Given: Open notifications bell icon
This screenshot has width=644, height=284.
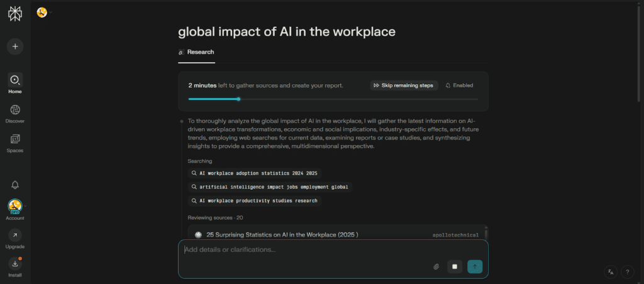Looking at the screenshot, I should (15, 184).
